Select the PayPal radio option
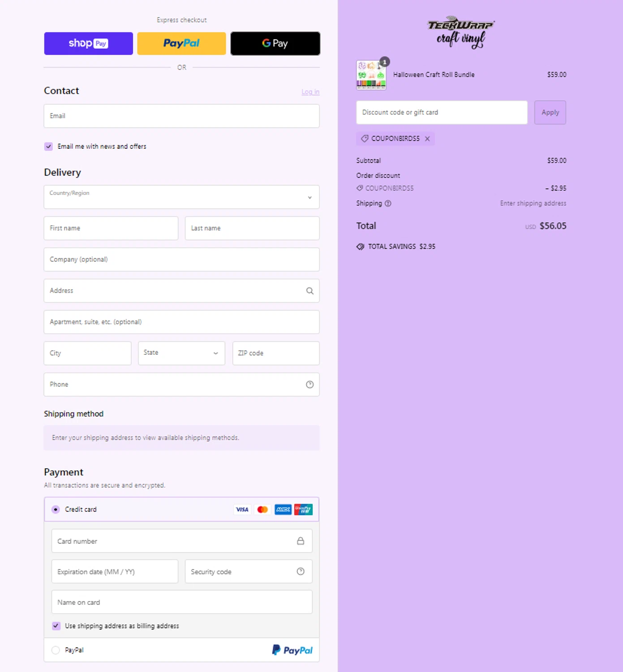Viewport: 623px width, 672px height. point(56,650)
